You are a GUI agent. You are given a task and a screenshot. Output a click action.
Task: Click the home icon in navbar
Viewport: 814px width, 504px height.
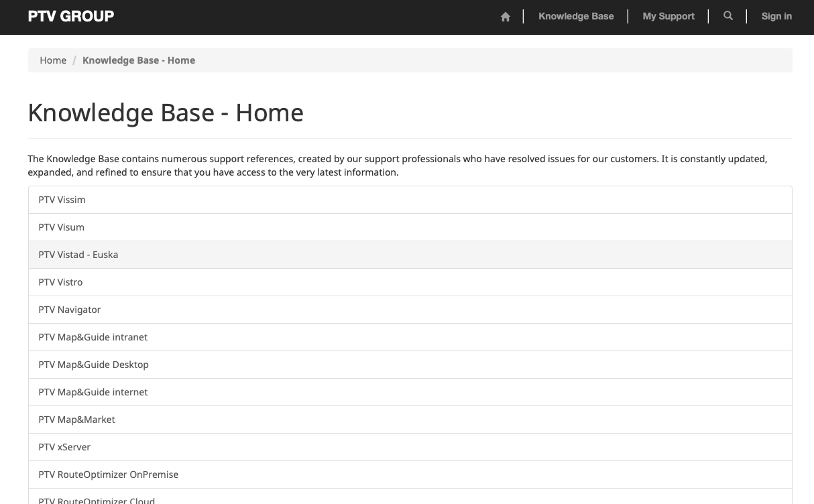506,17
